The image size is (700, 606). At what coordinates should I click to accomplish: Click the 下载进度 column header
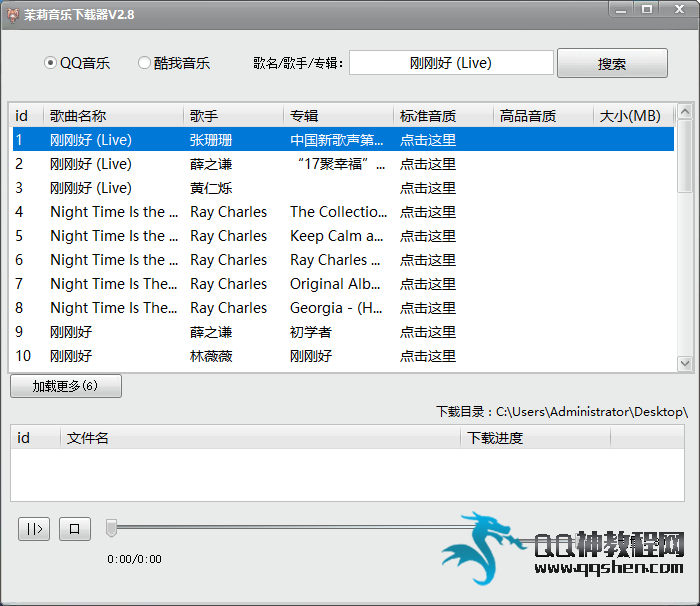pyautogui.click(x=535, y=438)
